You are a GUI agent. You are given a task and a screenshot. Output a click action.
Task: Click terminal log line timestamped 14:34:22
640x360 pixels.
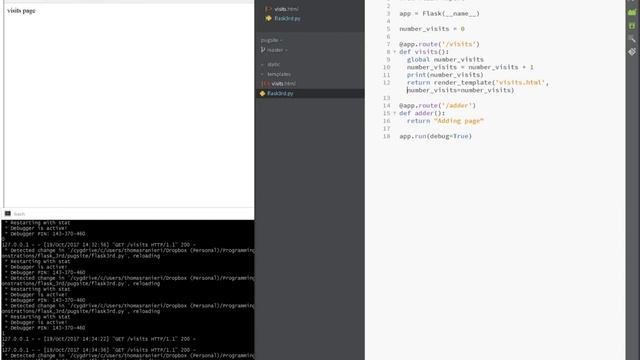pyautogui.click(x=99, y=339)
